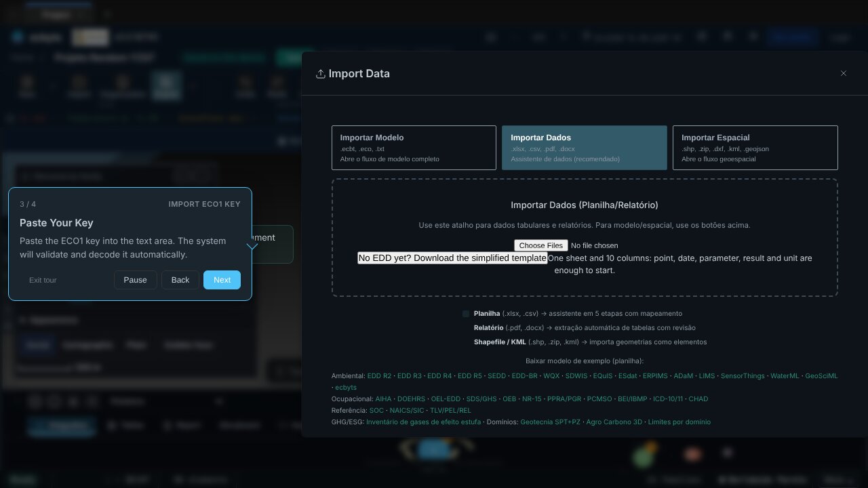Download the PCMSO template
Image resolution: width=868 pixels, height=488 pixels.
click(599, 399)
